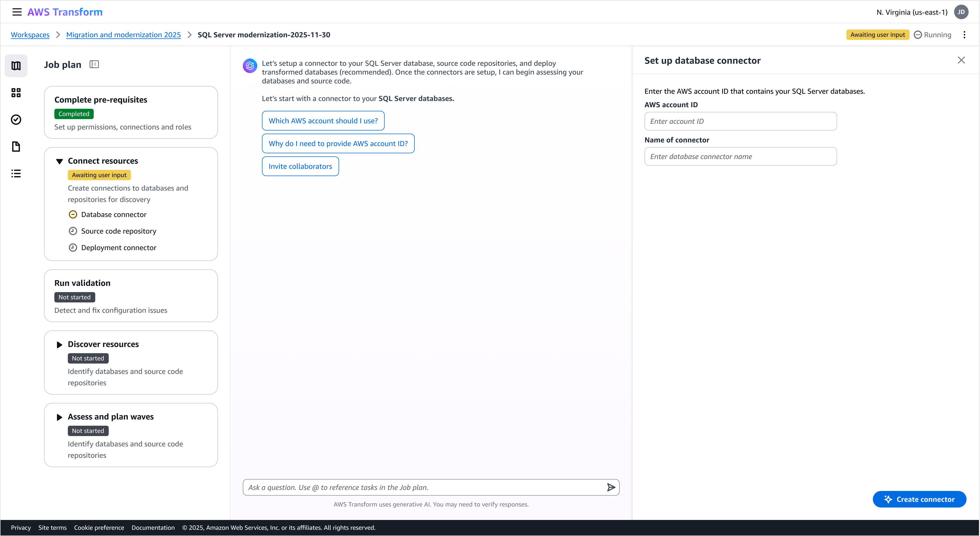Go to Workspaces breadcrumb link
Image resolution: width=980 pixels, height=536 pixels.
pyautogui.click(x=30, y=35)
